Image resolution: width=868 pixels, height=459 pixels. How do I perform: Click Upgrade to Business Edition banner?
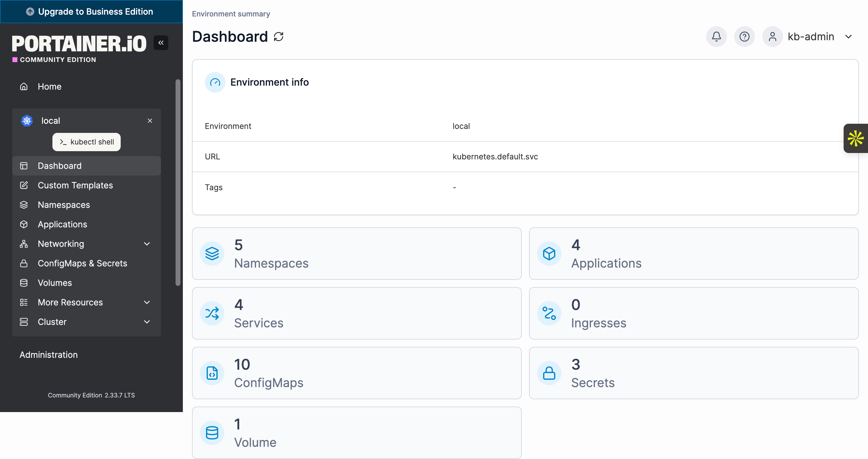click(x=91, y=12)
